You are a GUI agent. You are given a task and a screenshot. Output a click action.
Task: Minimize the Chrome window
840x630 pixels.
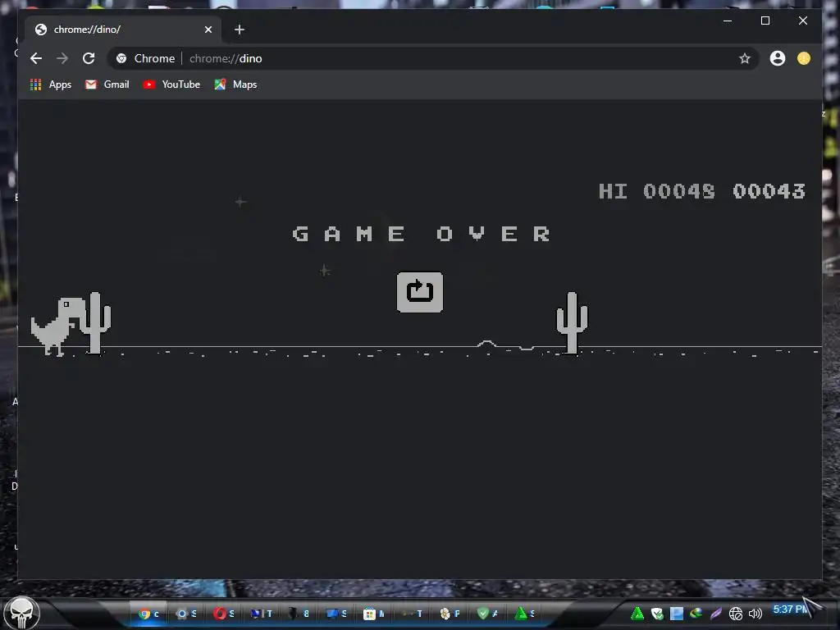tap(728, 21)
